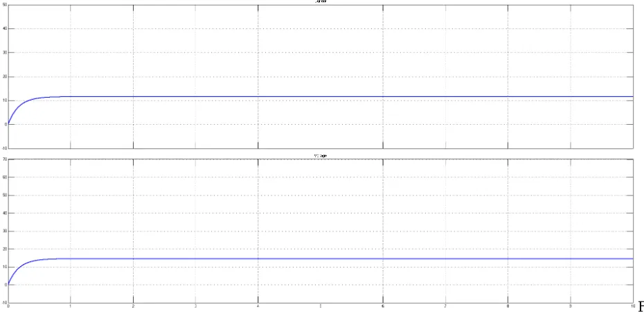The height and width of the screenshot is (316, 644).
Task: Click x-axis tick label 1
Action: 71,306
